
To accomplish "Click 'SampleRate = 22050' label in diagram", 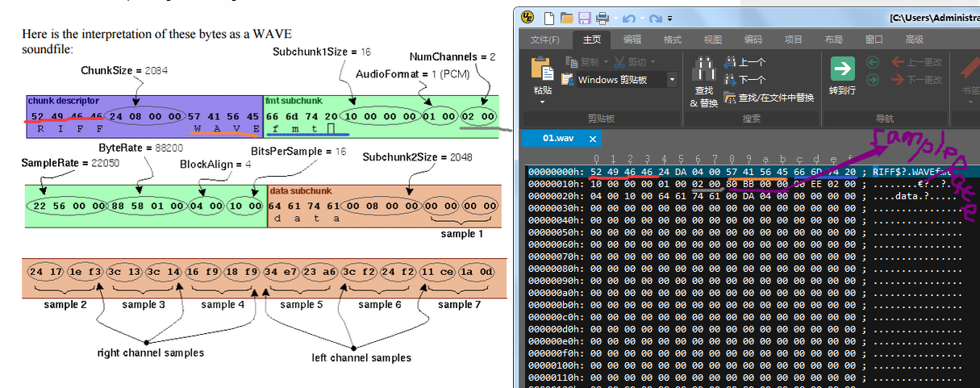I will coord(70,163).
